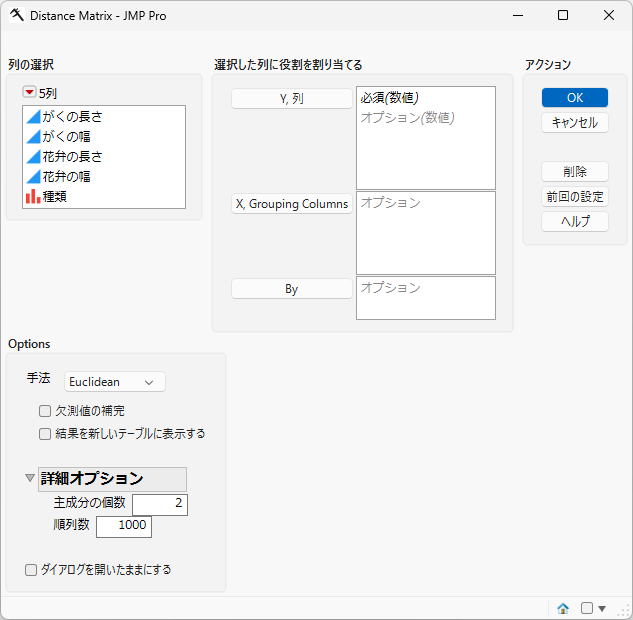This screenshot has height=620, width=633.
Task: Close the Distance Matrix dialog
Action: click(609, 15)
